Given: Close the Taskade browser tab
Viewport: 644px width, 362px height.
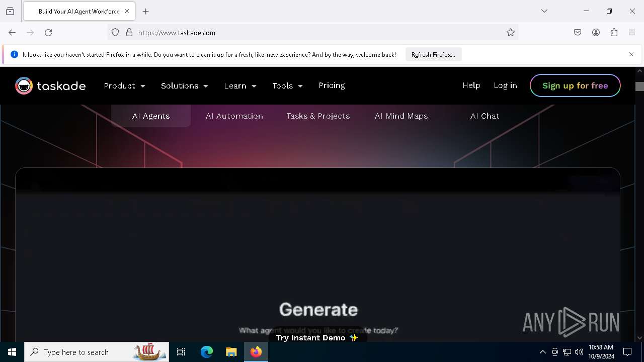Looking at the screenshot, I should 127,11.
